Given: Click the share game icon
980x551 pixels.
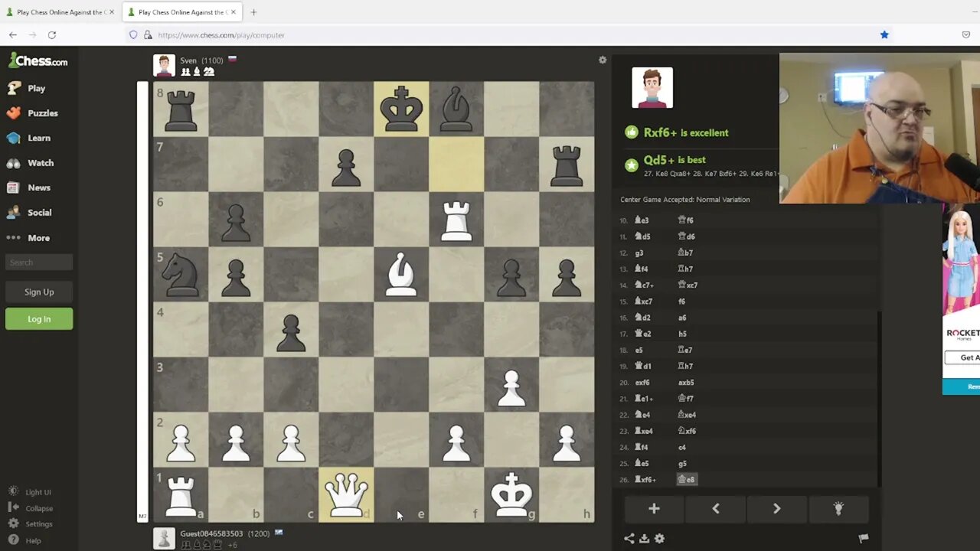Looking at the screenshot, I should (629, 539).
